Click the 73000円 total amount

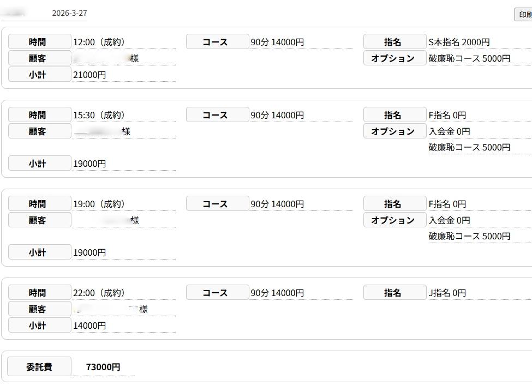coord(103,367)
